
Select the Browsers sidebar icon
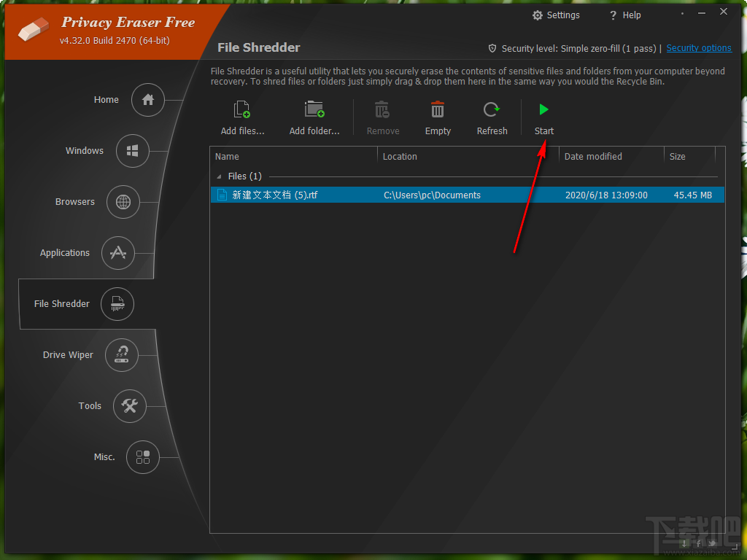point(124,202)
